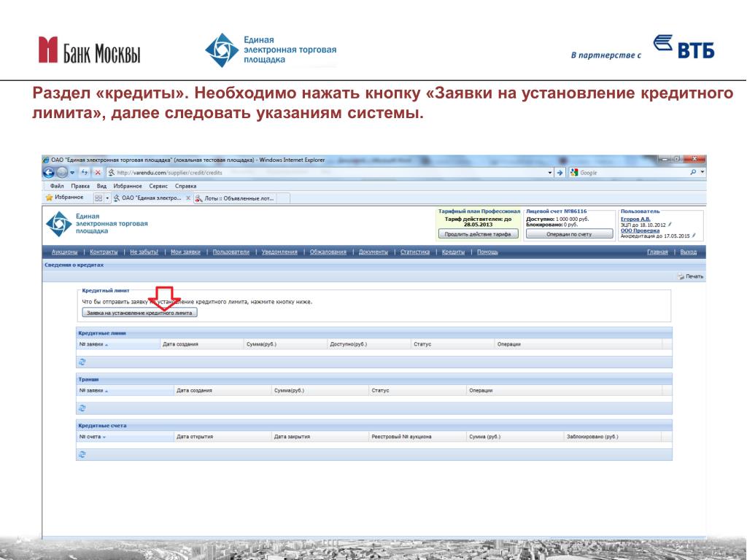Open the Помощь section
Viewport: 747px width, 560px height.
[x=487, y=252]
